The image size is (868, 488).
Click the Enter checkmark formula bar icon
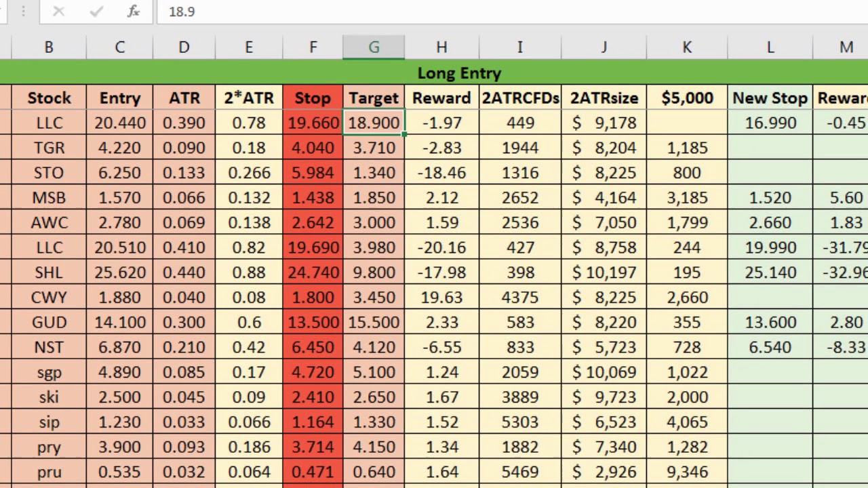[x=96, y=12]
